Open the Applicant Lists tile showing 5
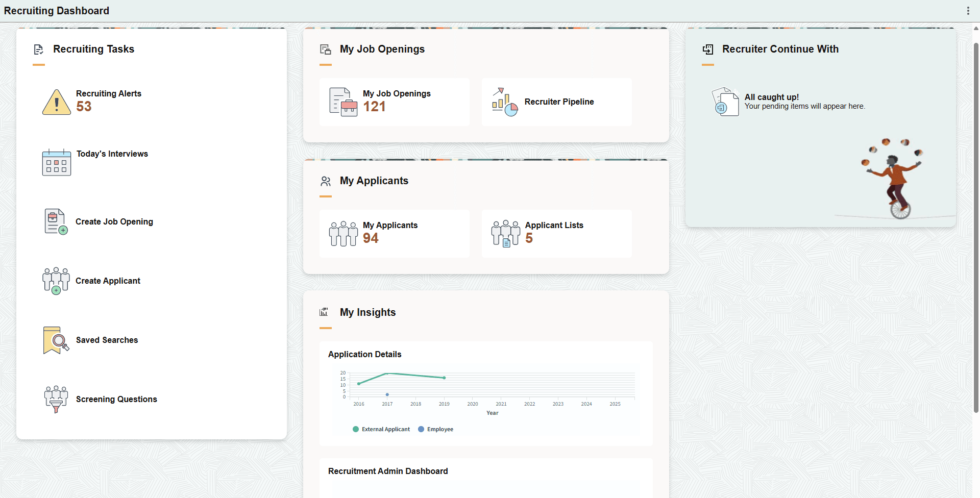The image size is (980, 498). click(556, 233)
